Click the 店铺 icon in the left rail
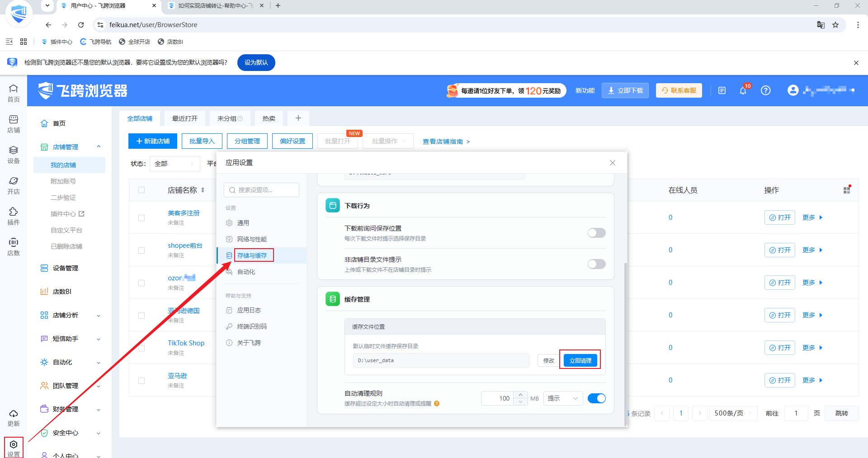The height and width of the screenshot is (458, 868). pyautogui.click(x=14, y=124)
